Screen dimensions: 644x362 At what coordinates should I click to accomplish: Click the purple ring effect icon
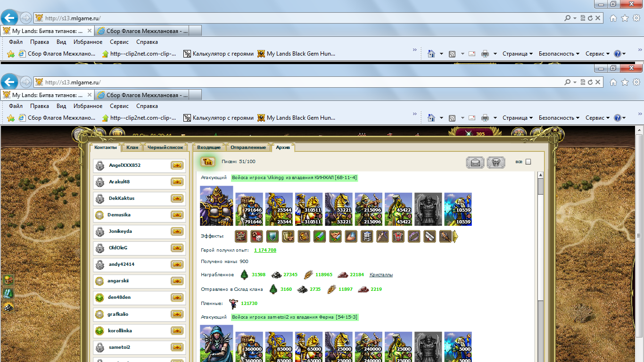click(414, 236)
